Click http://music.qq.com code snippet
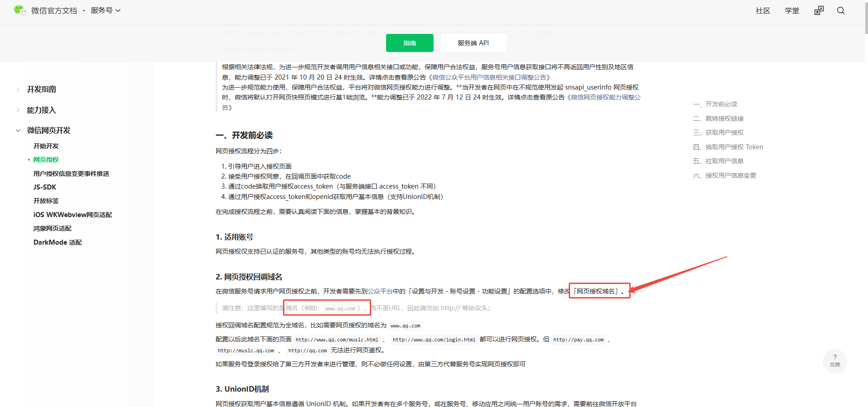The height and width of the screenshot is (407, 868). tap(246, 350)
